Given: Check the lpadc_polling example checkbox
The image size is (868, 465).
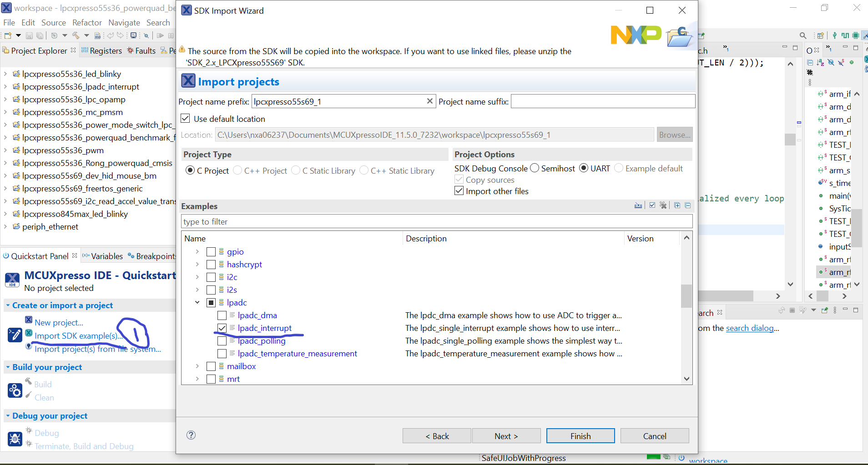Looking at the screenshot, I should pos(222,340).
